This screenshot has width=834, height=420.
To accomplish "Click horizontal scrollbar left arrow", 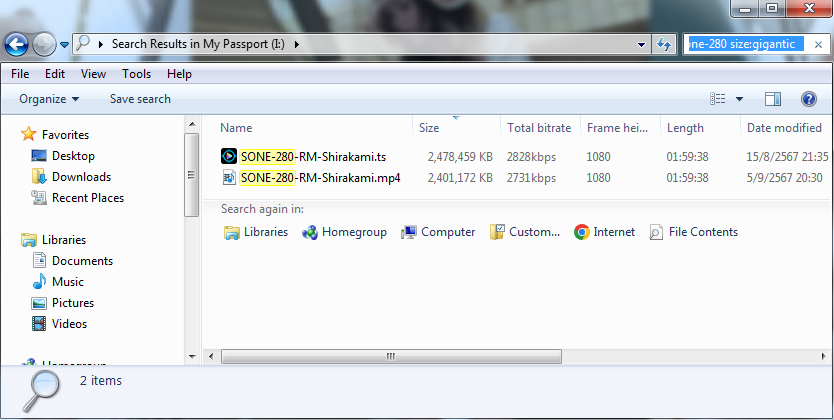I will tap(211, 356).
